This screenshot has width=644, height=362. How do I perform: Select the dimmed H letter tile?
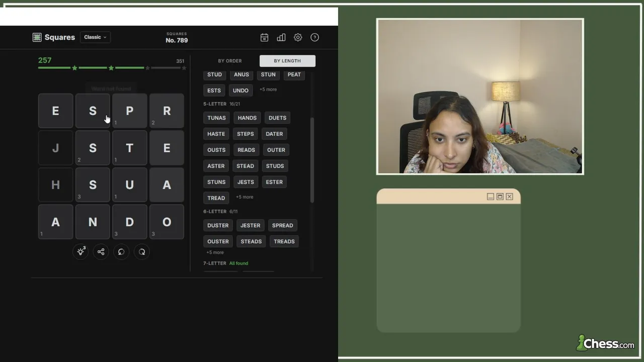click(x=56, y=185)
